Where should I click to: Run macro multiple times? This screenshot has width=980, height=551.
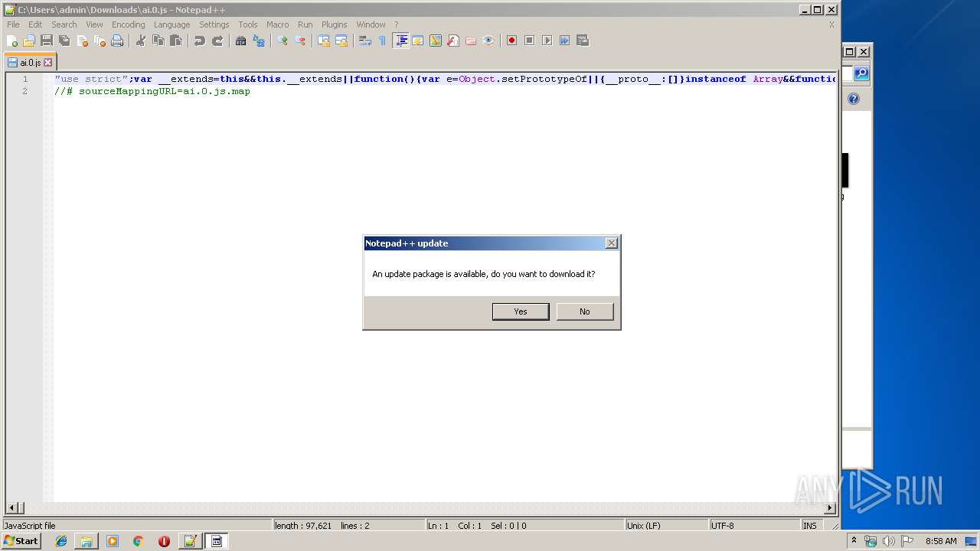[565, 41]
